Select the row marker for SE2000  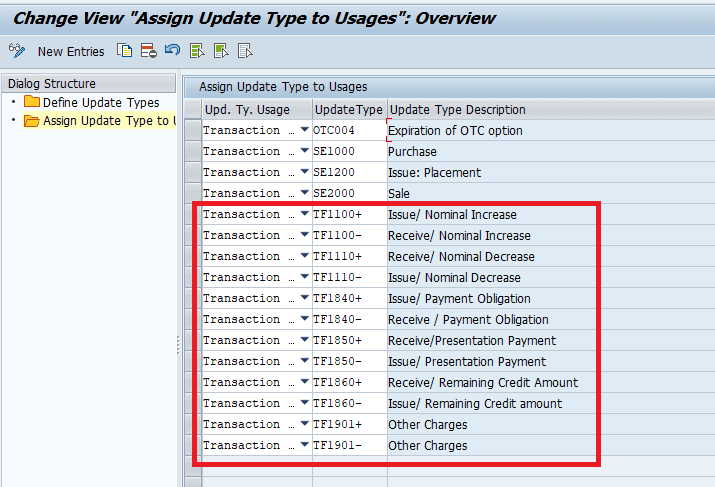click(192, 193)
